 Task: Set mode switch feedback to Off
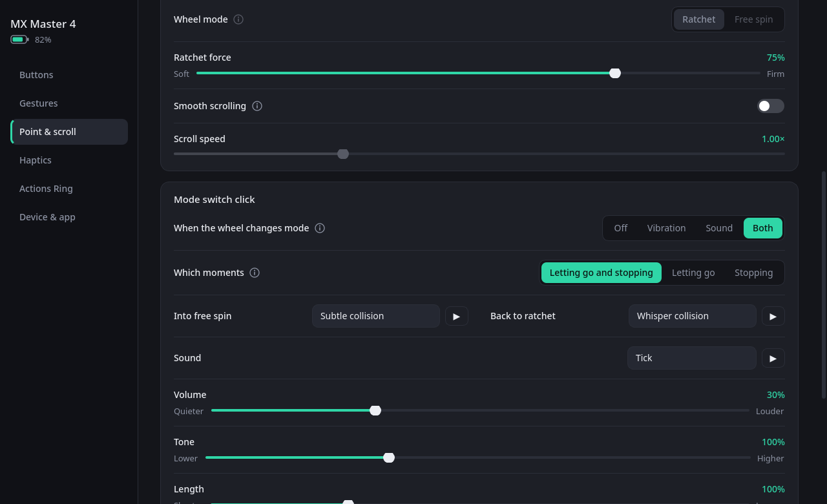[x=621, y=228]
